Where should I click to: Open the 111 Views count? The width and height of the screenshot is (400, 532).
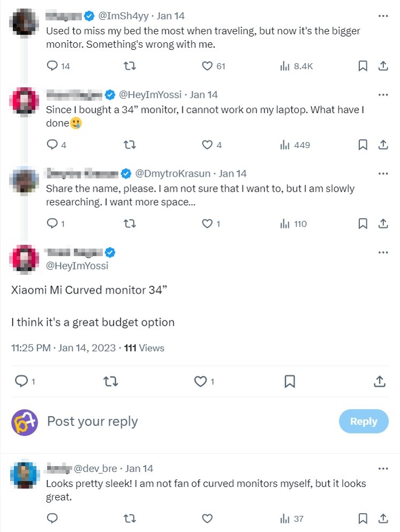[x=144, y=348]
